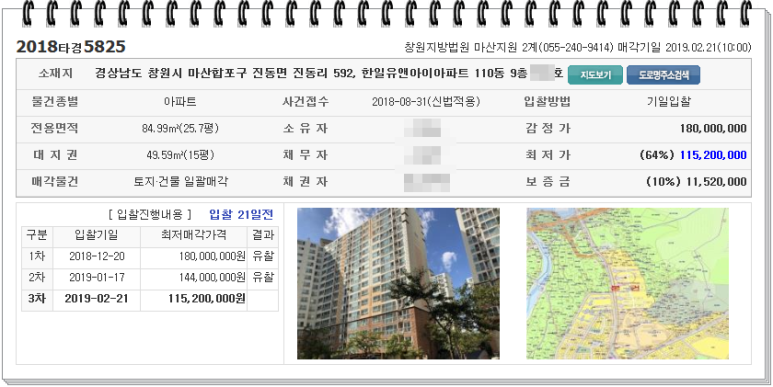
Task: Click the 최저가 label
Action: click(547, 155)
